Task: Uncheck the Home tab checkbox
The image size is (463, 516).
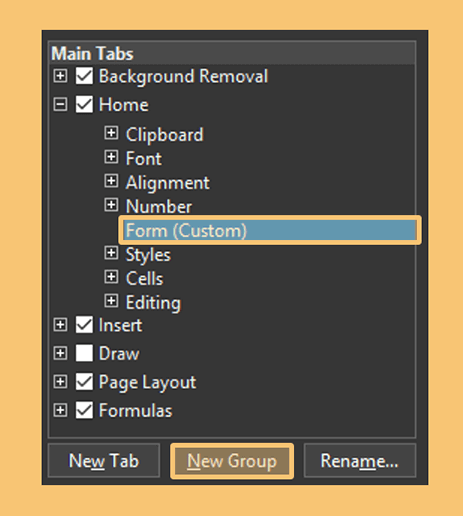Action: [x=84, y=105]
